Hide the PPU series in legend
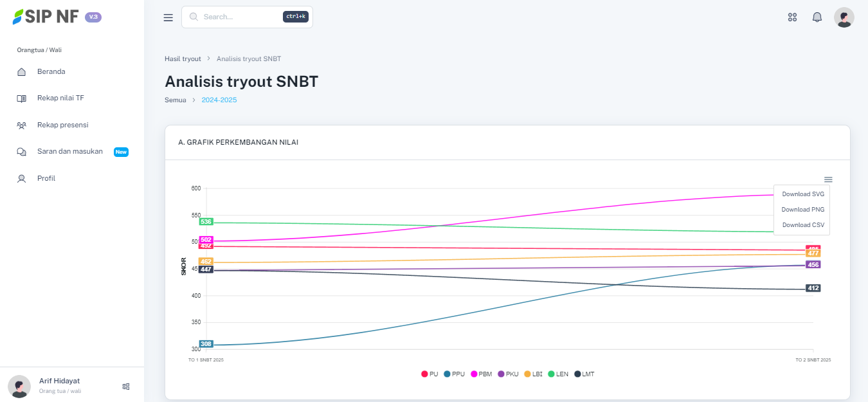Viewport: 868px width, 402px height. [454, 374]
